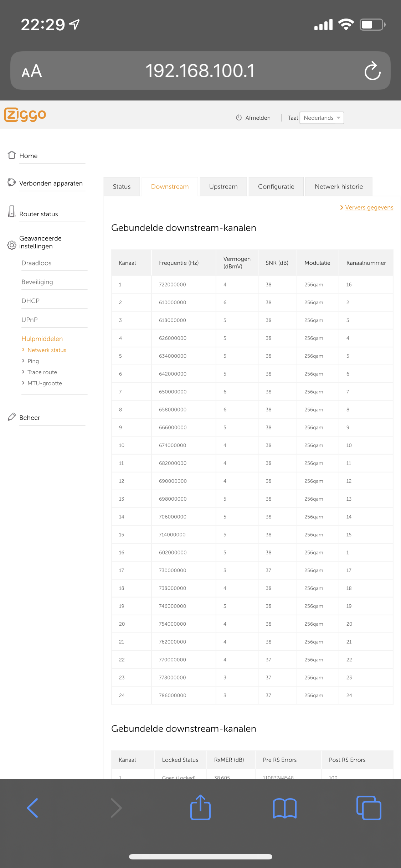Tap the Home house icon in sidebar
The image size is (401, 868).
(x=12, y=155)
